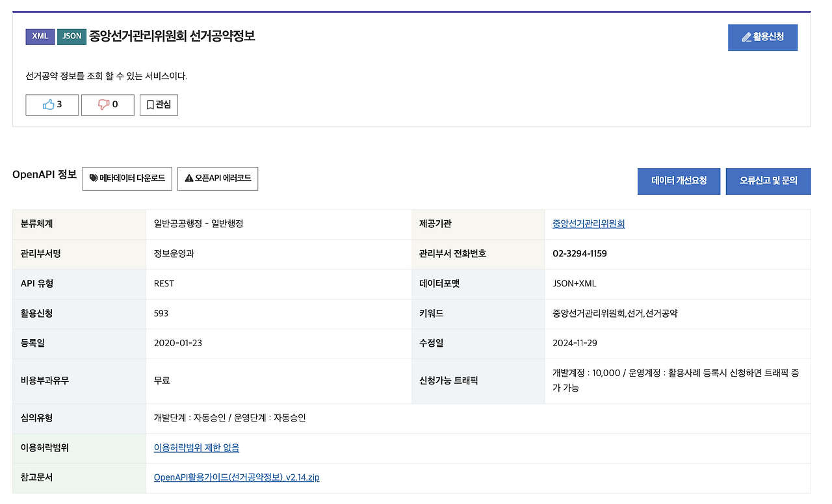Click the OpenAPI 정보 section heading
832x504 pixels.
tap(44, 175)
